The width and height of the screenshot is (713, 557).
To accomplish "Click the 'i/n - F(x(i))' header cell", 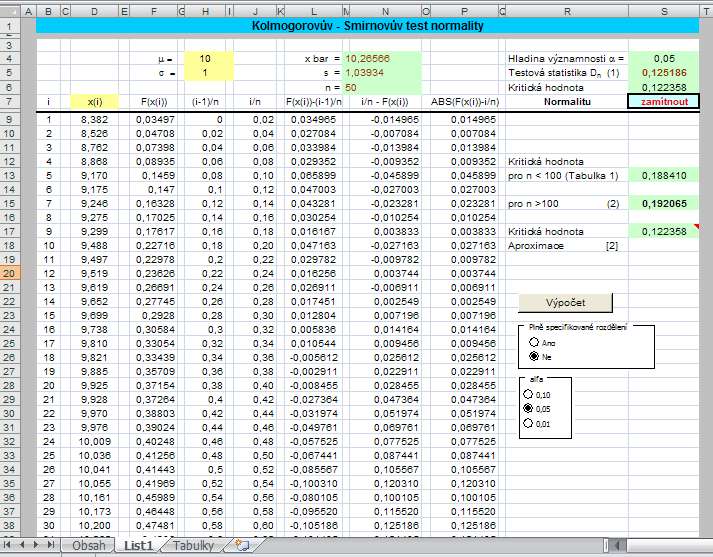I will coord(385,102).
